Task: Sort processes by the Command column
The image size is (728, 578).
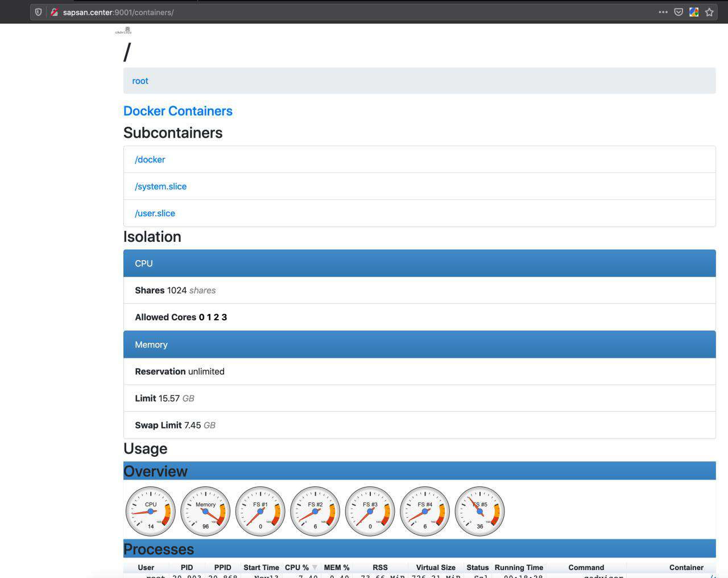Action: coord(586,567)
